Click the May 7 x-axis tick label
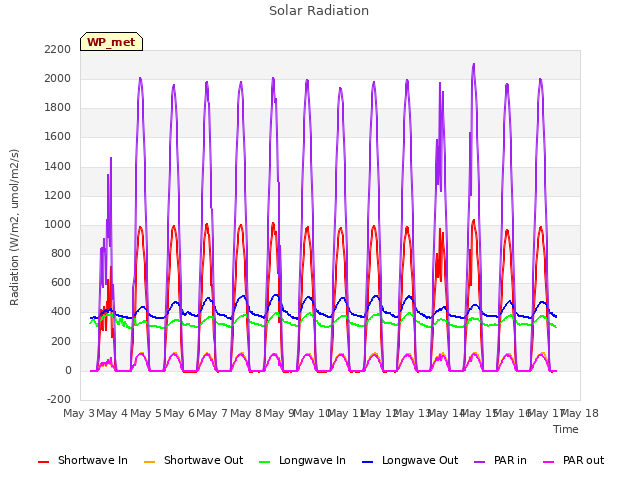Screen dimensions: 640x480 click(x=212, y=413)
